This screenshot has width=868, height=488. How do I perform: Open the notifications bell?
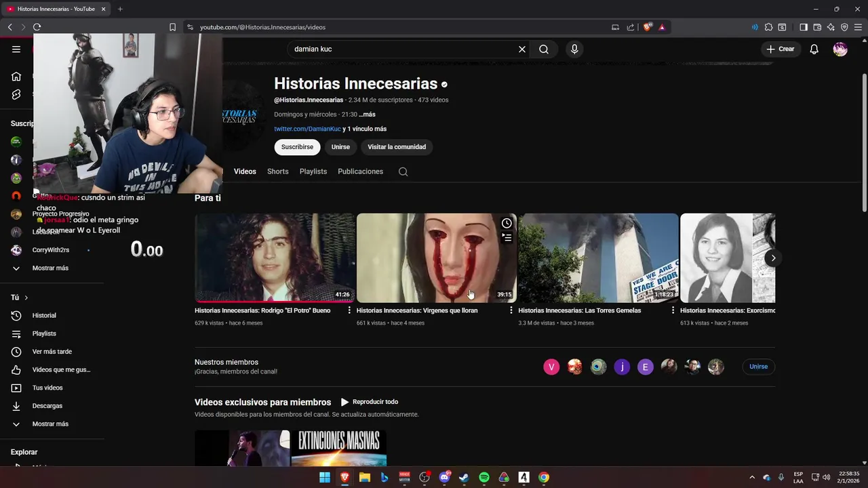[814, 49]
